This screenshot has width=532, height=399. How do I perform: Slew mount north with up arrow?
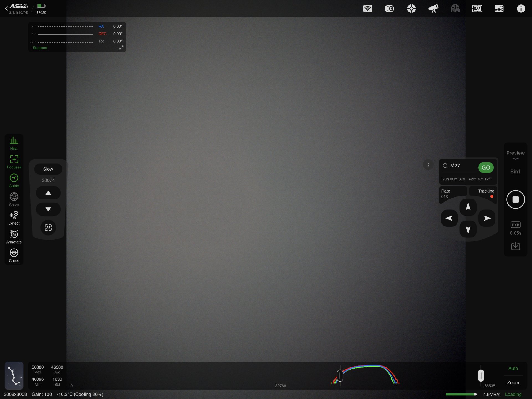pyautogui.click(x=468, y=207)
